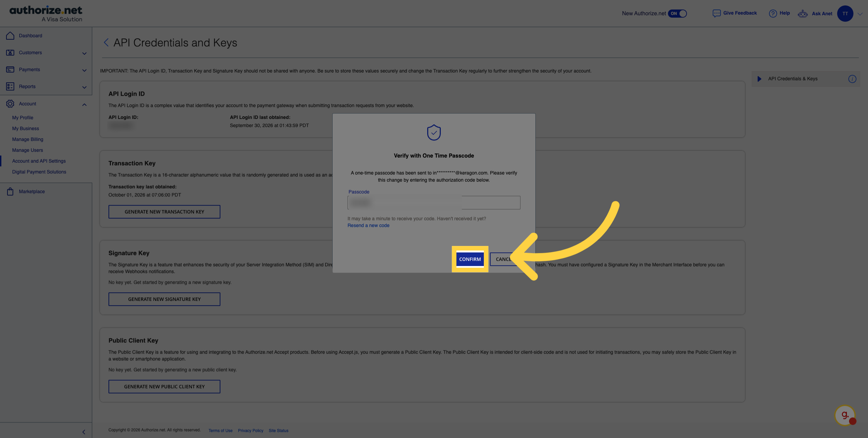This screenshot has width=868, height=438.
Task: Expand the Customers menu chevron
Action: (84, 53)
